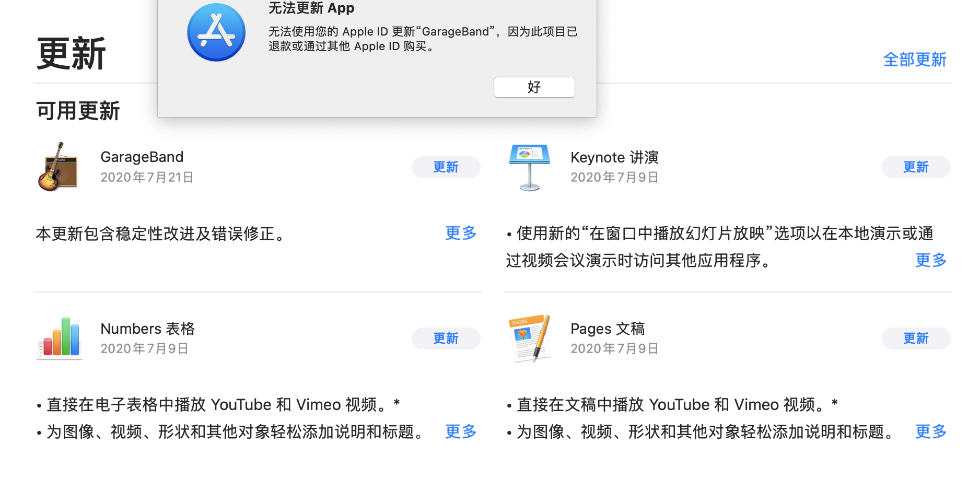
Task: Expand Numbers release notes with 更多
Action: pyautogui.click(x=461, y=431)
